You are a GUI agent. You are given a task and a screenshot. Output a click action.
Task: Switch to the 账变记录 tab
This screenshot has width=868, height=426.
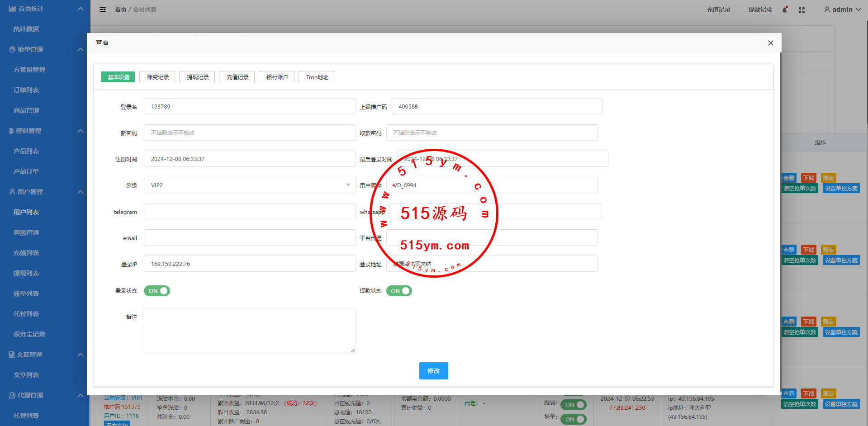[x=157, y=77]
